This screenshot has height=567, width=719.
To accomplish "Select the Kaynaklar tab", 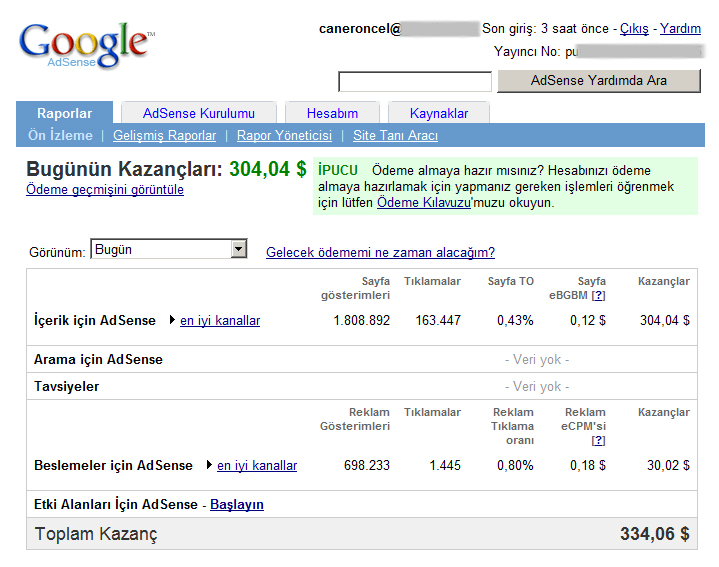I will 438,114.
